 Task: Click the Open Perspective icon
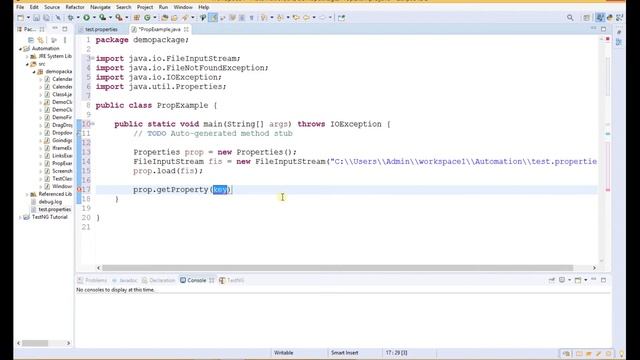587,18
